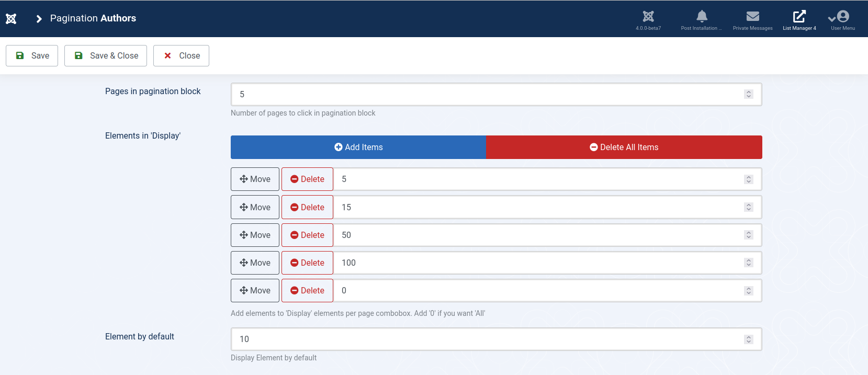Click the display element field containing 0
Screen dimensions: 868x375
(547, 290)
